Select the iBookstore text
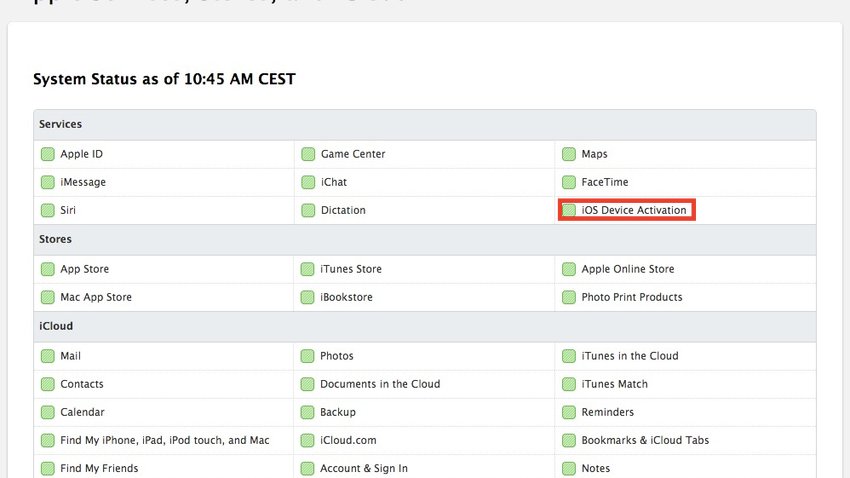 346,297
